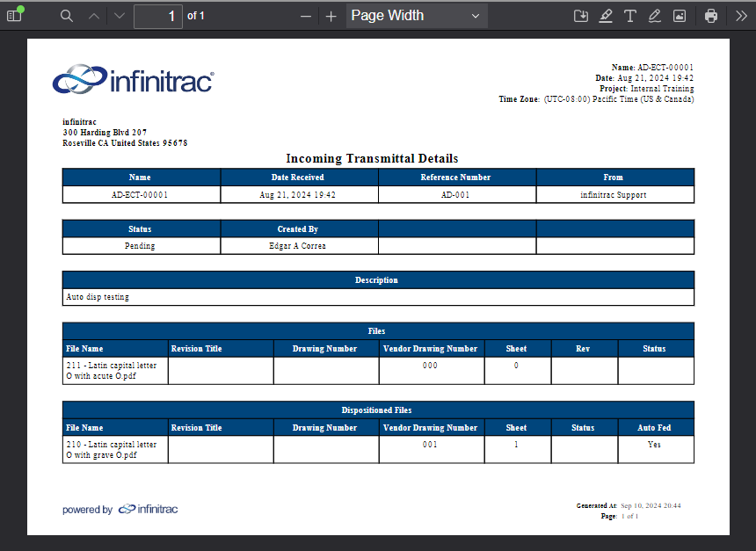Click the '300 Harding Blvd 207' address line
The image size is (756, 551).
point(105,133)
